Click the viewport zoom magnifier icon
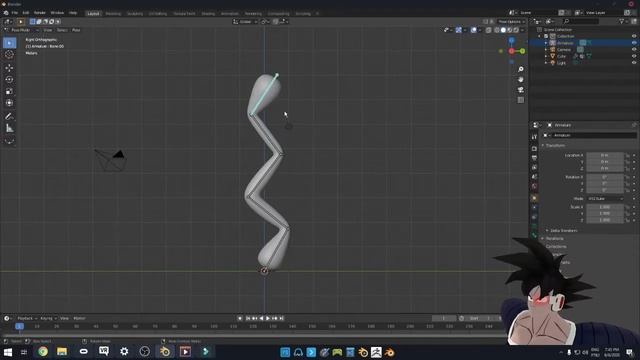 pyautogui.click(x=520, y=69)
